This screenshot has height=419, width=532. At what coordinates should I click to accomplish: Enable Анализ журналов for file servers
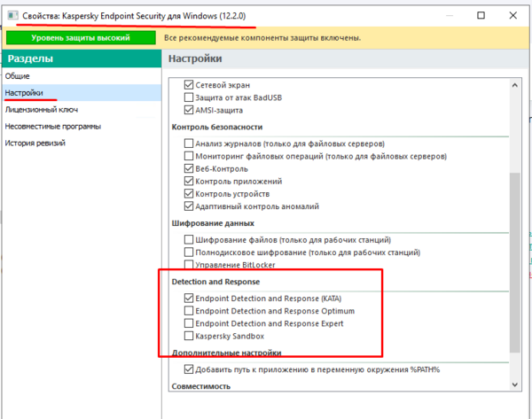pyautogui.click(x=189, y=144)
